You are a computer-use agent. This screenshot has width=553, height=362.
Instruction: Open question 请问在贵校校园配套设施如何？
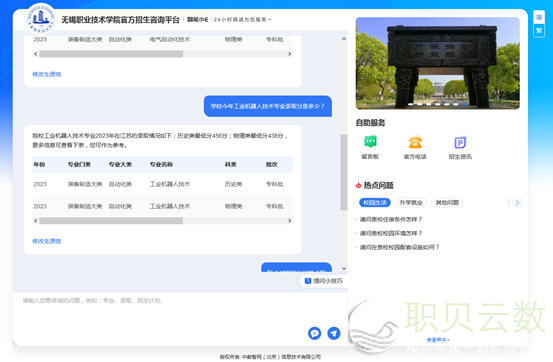click(x=399, y=247)
